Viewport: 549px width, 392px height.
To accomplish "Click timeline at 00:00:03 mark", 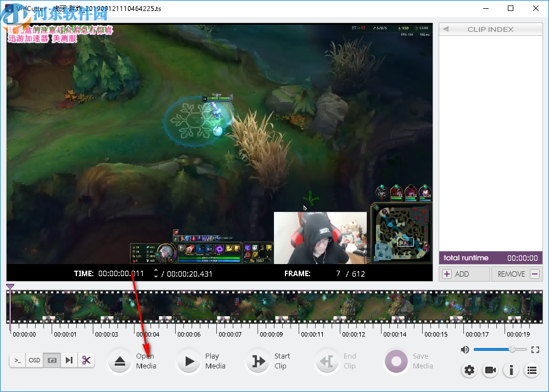I will 107,334.
